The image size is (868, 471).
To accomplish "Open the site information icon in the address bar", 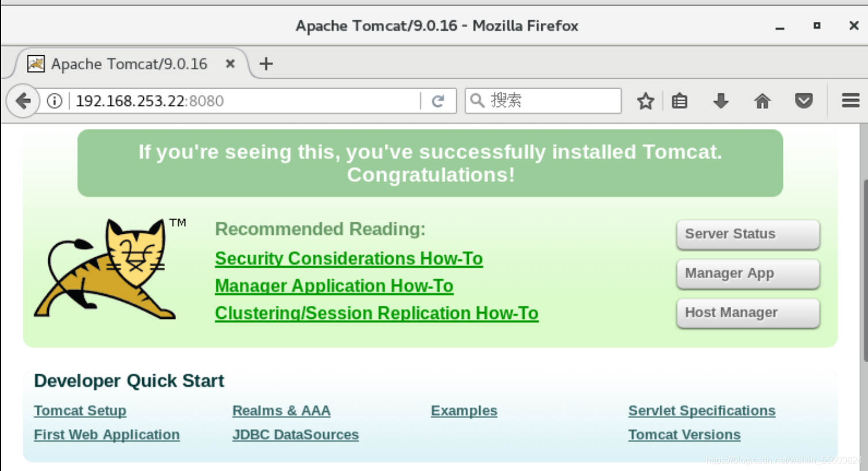I will 55,101.
